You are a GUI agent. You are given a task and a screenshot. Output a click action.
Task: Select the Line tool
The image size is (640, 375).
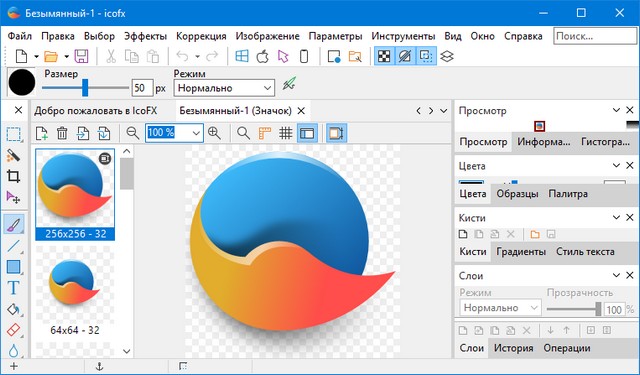[x=13, y=246]
